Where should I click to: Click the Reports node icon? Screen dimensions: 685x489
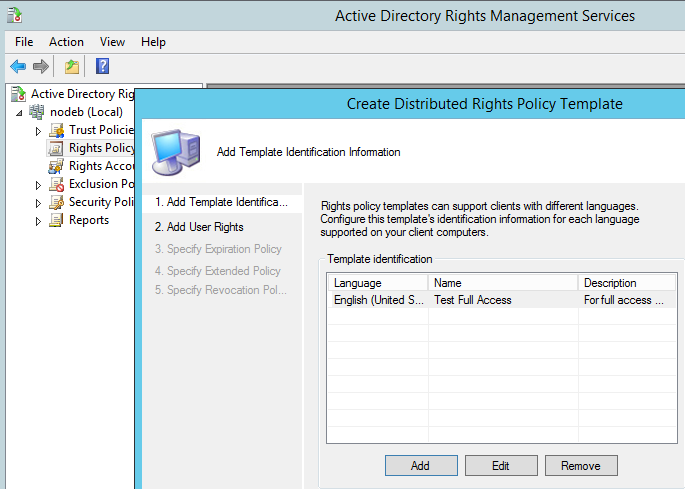56,220
